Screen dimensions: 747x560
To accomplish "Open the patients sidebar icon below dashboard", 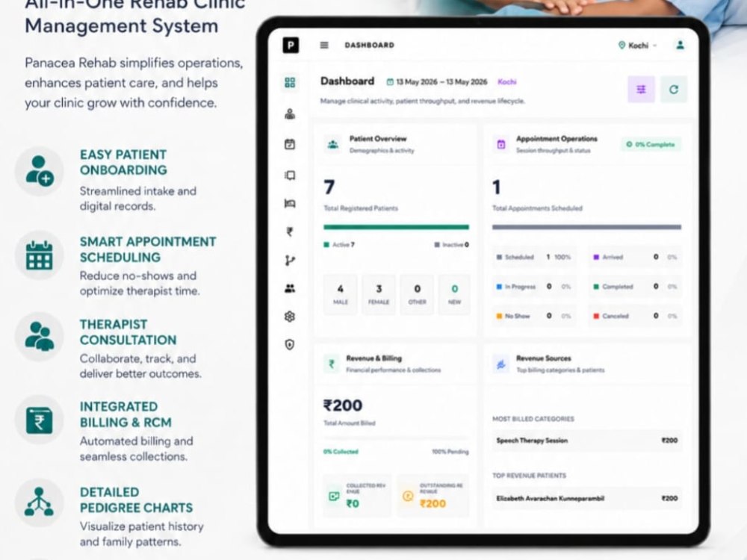I will click(x=290, y=113).
